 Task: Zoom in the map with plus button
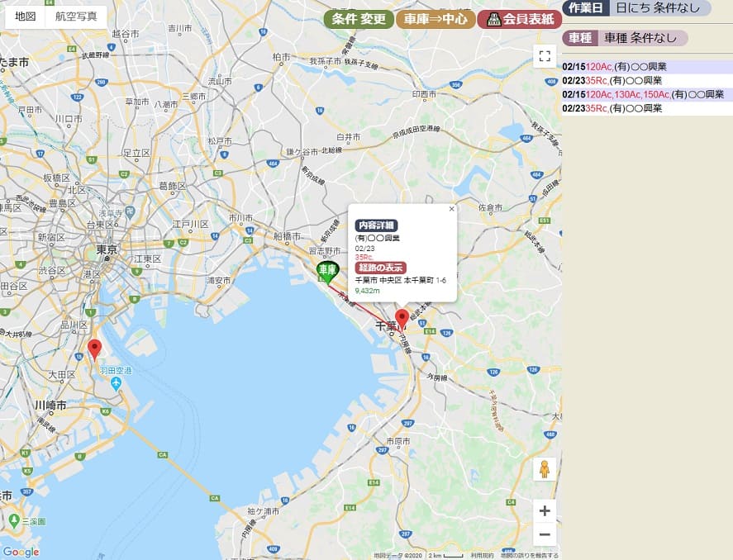coord(544,510)
